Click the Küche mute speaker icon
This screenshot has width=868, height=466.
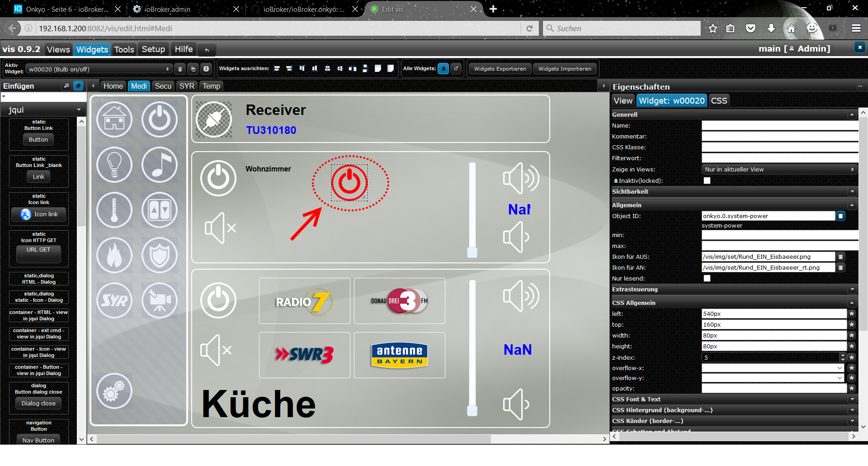pos(216,350)
